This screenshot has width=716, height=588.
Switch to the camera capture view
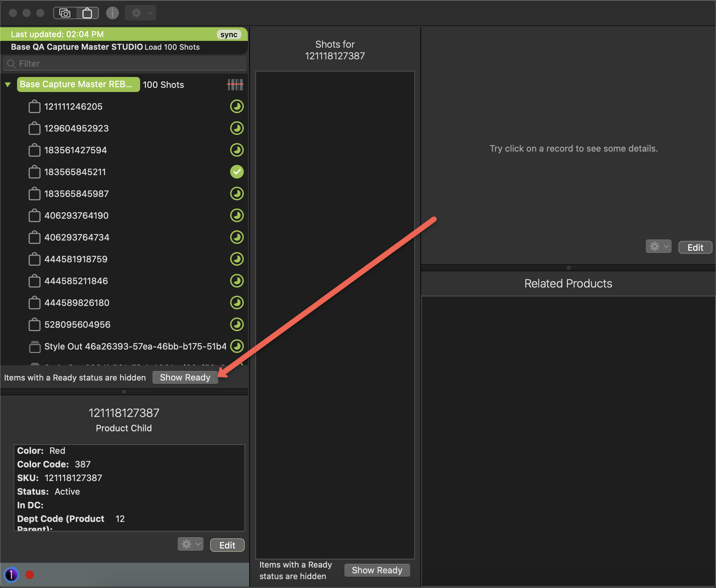point(65,13)
